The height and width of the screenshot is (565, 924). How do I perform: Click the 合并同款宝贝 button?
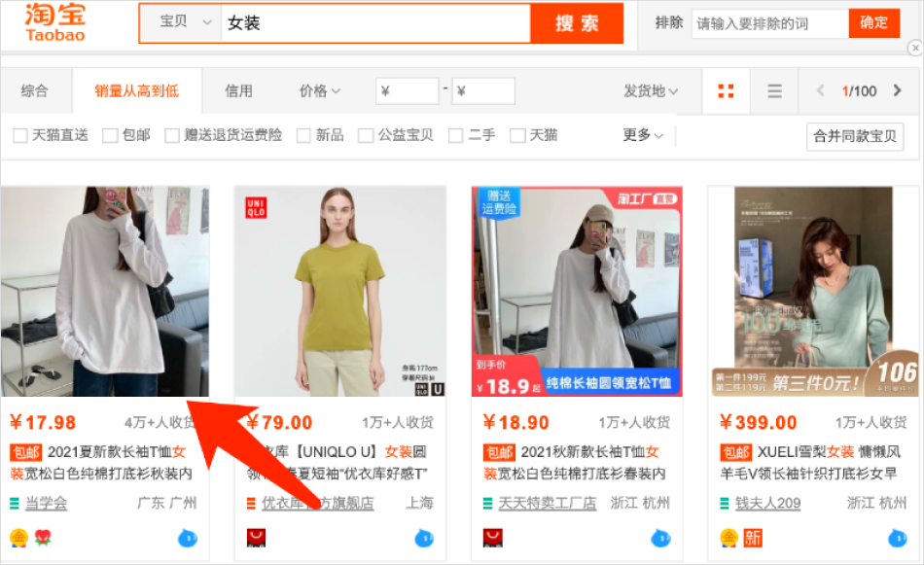click(x=854, y=137)
